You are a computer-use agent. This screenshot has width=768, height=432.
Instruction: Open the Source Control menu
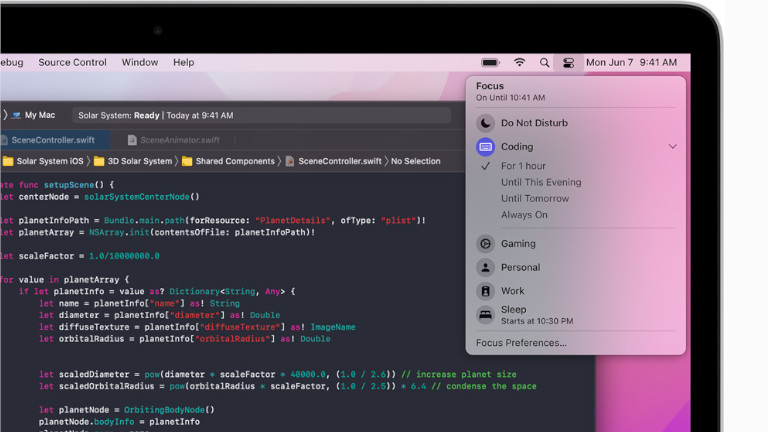72,62
